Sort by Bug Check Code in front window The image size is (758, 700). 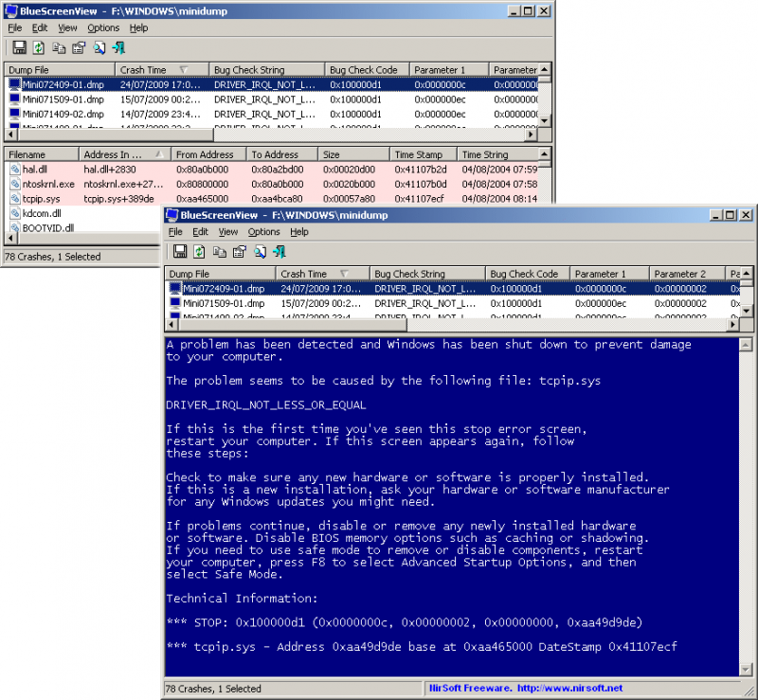point(528,274)
